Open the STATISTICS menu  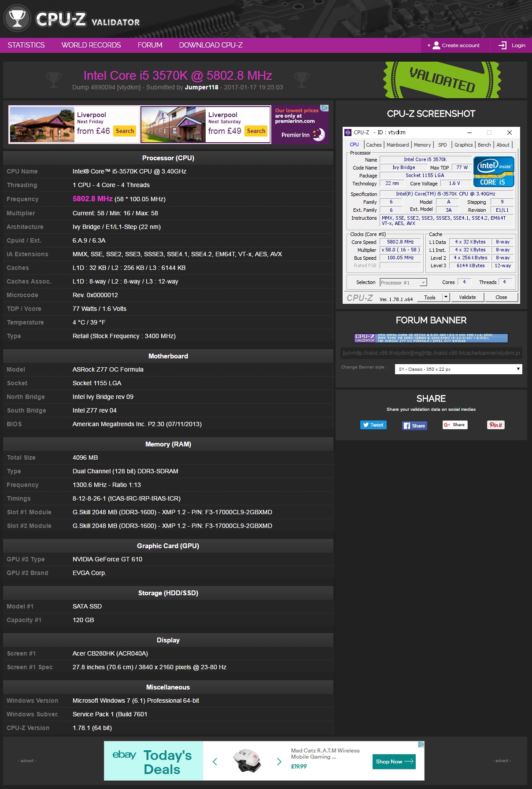click(x=26, y=45)
